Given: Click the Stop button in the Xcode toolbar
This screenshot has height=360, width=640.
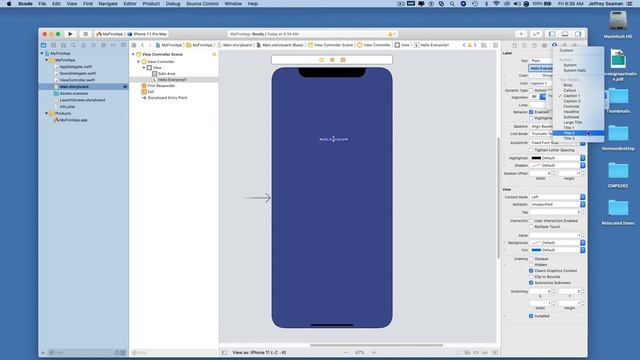Looking at the screenshot, I should point(85,34).
